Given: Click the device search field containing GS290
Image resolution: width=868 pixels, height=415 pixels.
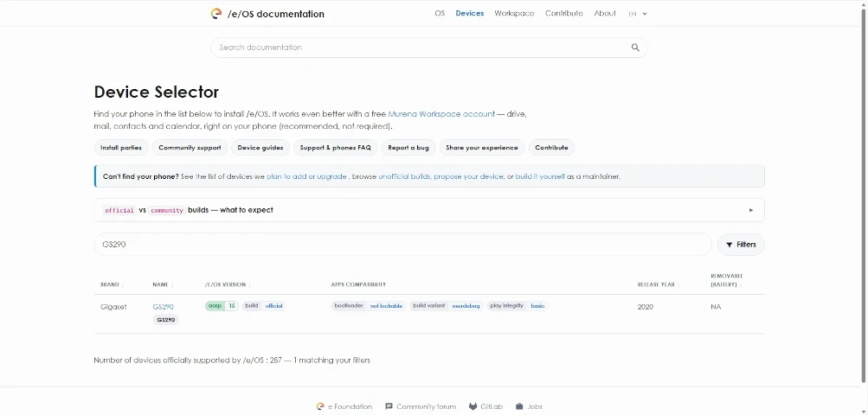Looking at the screenshot, I should click(402, 245).
